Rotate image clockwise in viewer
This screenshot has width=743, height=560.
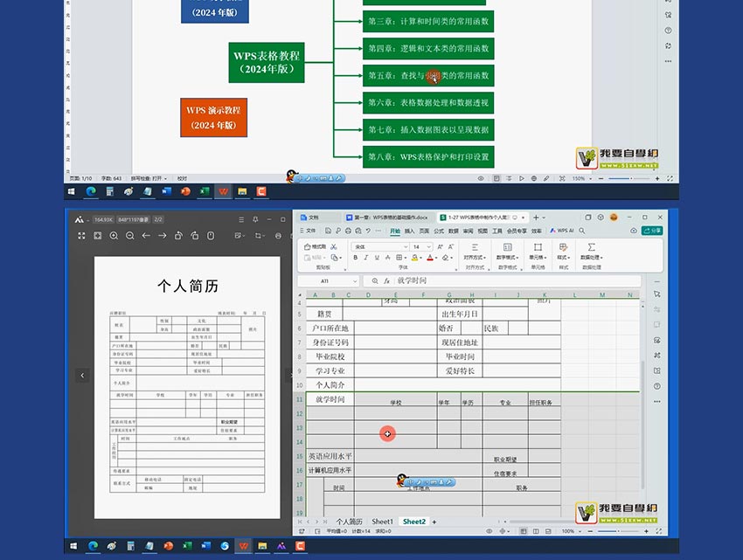tap(195, 236)
